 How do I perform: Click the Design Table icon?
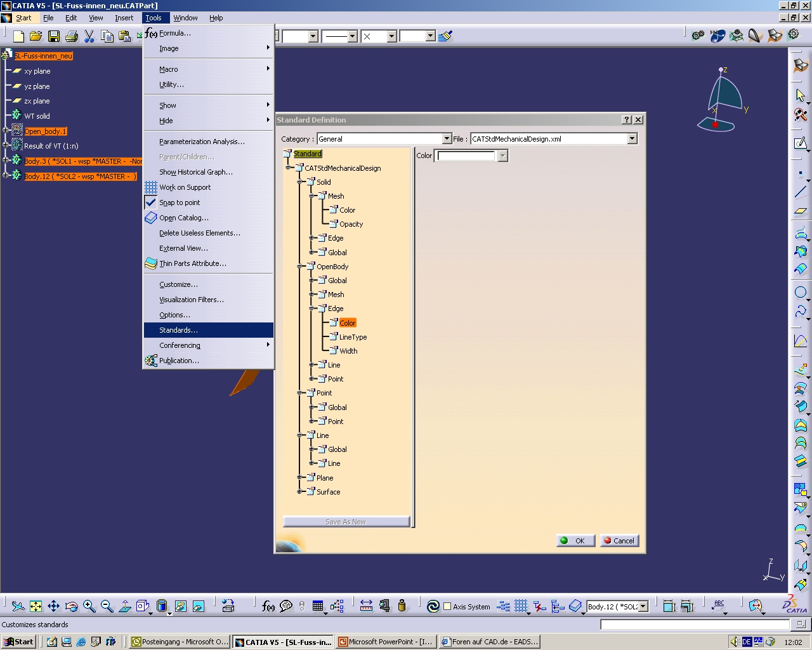(318, 606)
